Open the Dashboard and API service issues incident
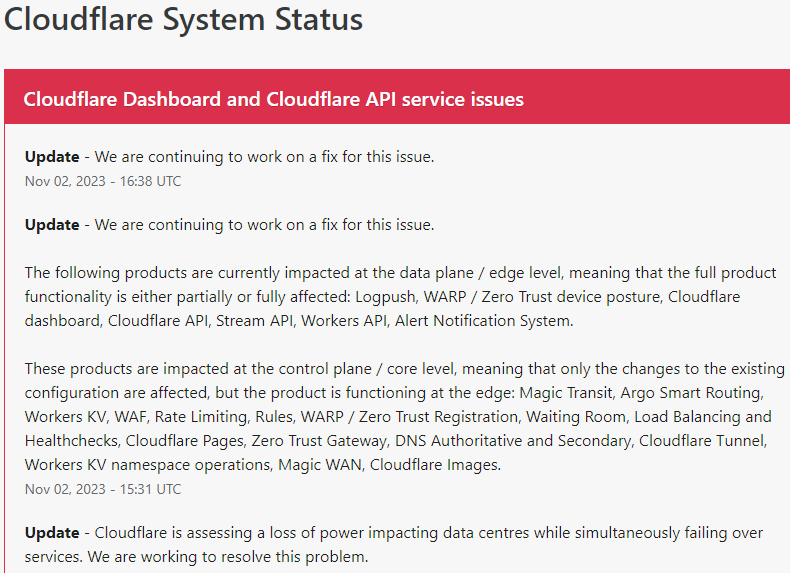 point(273,99)
